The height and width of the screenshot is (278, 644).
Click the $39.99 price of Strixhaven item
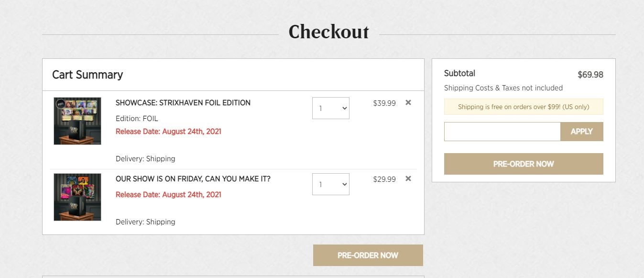click(384, 103)
